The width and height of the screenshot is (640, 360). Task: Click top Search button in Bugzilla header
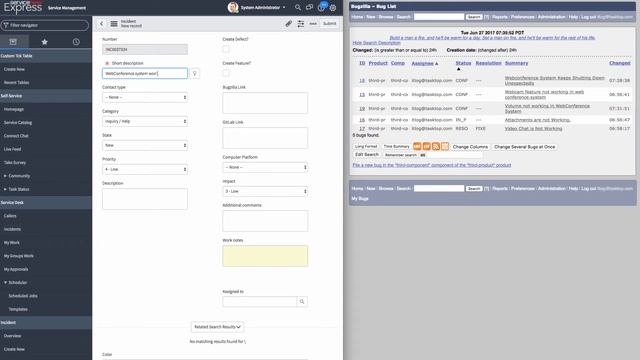click(474, 17)
